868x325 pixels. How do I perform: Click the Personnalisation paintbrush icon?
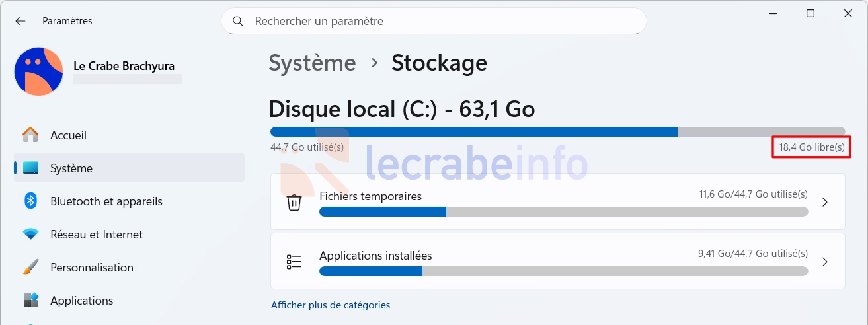[x=30, y=268]
